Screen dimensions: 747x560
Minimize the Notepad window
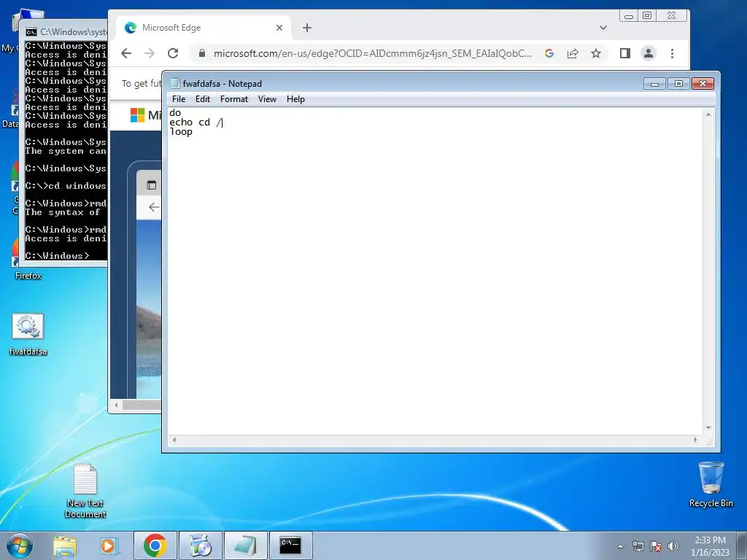tap(654, 84)
